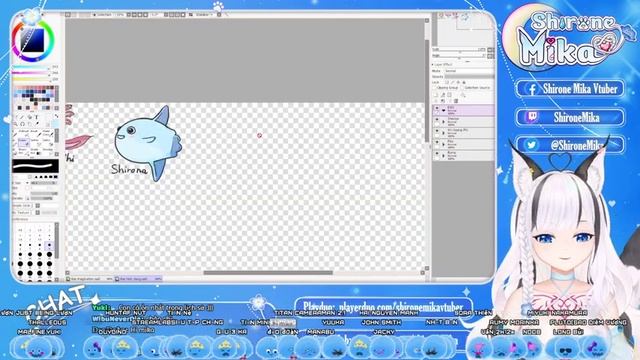Choose the hardest brush edge shape icon
The height and width of the screenshot is (360, 640).
tap(56, 177)
